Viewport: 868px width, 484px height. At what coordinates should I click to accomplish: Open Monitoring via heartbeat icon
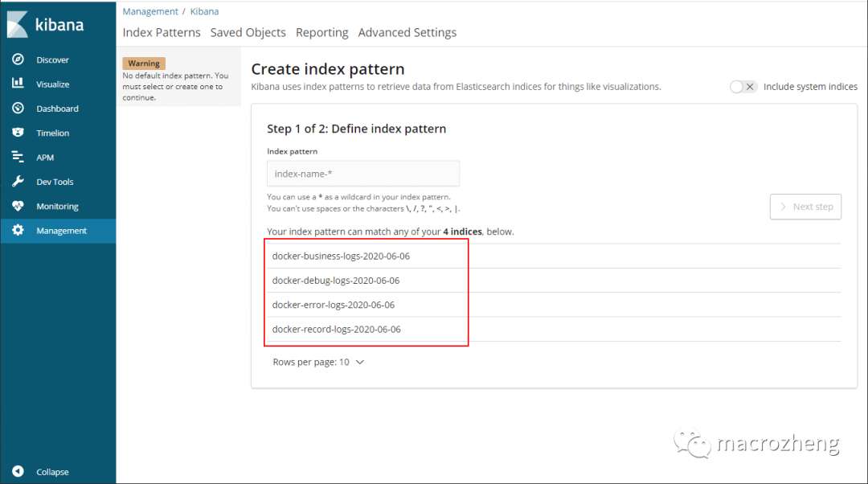click(x=18, y=206)
